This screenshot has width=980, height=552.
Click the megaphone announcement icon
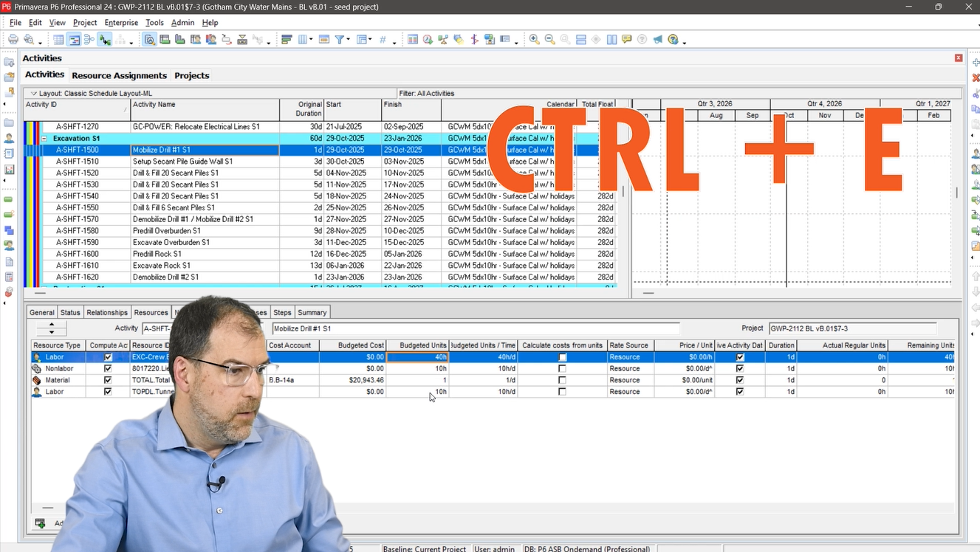(657, 40)
